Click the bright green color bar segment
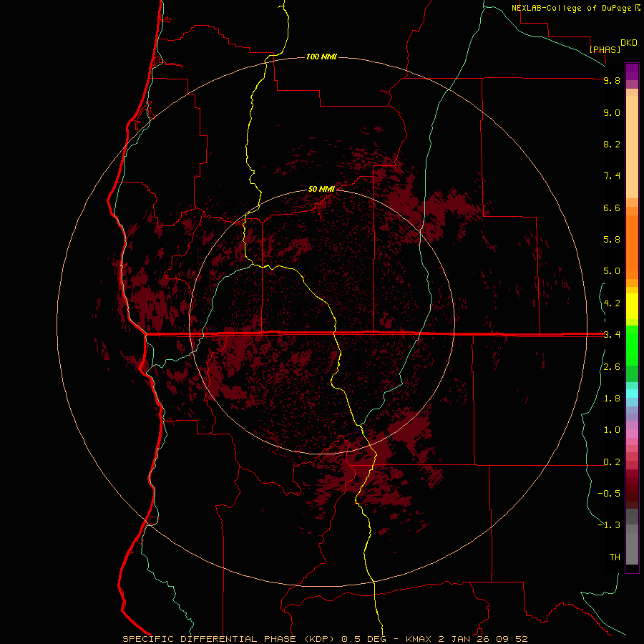 point(632,345)
